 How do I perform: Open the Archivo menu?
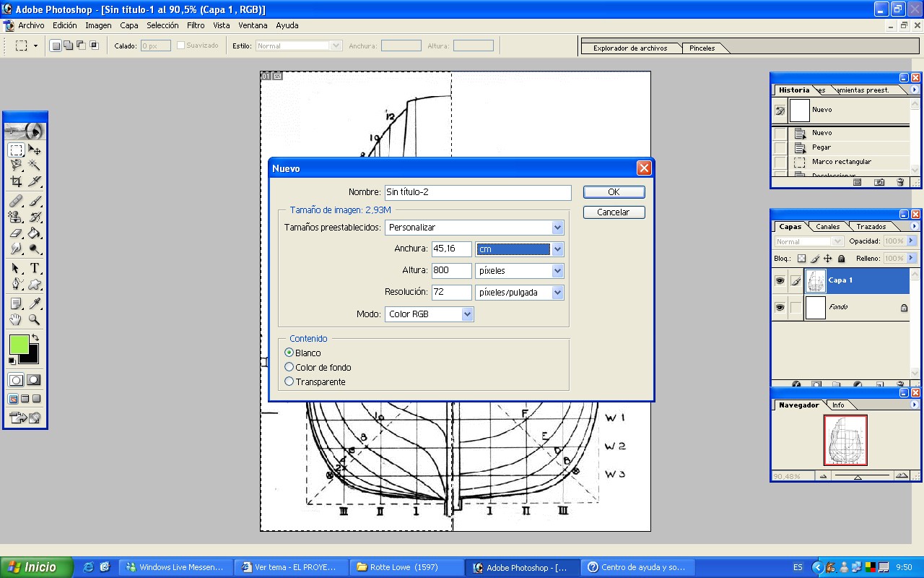tap(31, 25)
